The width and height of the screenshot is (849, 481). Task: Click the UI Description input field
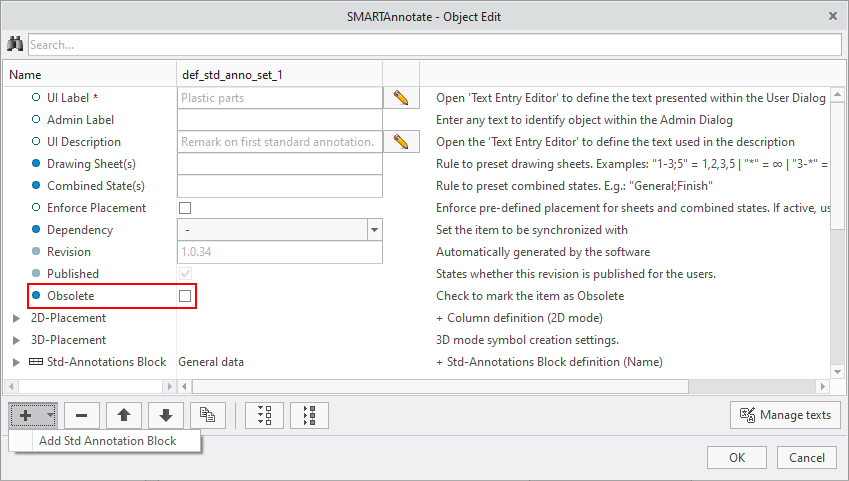[280, 142]
